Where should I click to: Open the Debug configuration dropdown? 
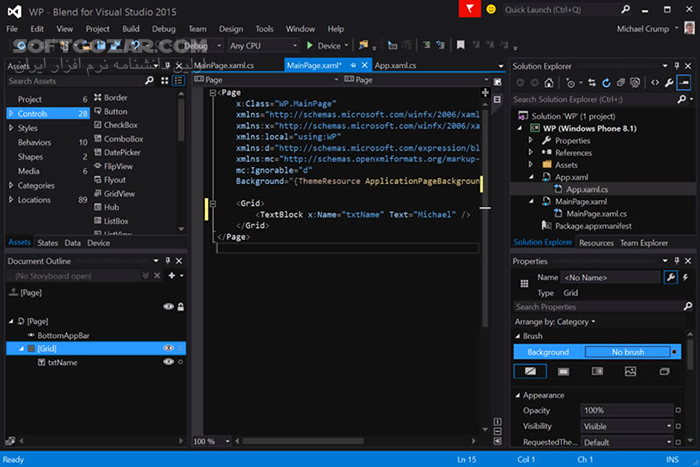[219, 46]
